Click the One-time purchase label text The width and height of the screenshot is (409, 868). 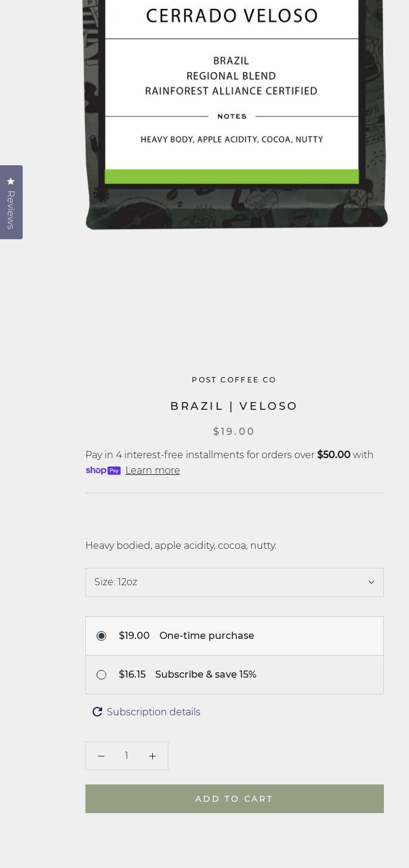coord(207,636)
